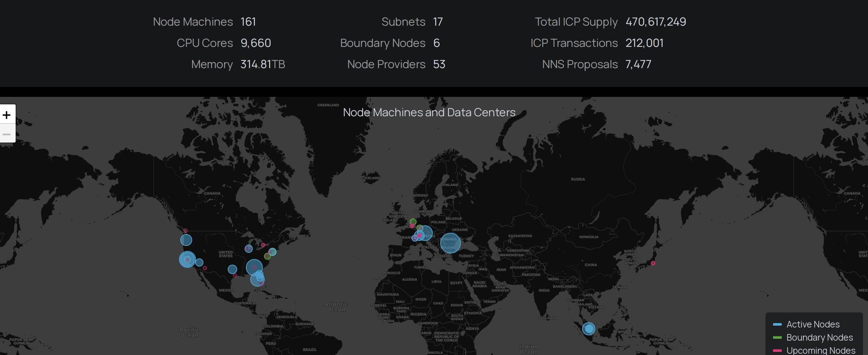
Task: Click Total ICP Supply value 470,617,249
Action: point(656,22)
